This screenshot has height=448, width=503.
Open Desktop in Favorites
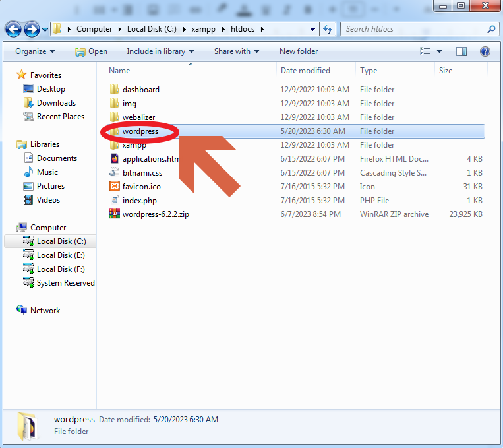(x=51, y=89)
